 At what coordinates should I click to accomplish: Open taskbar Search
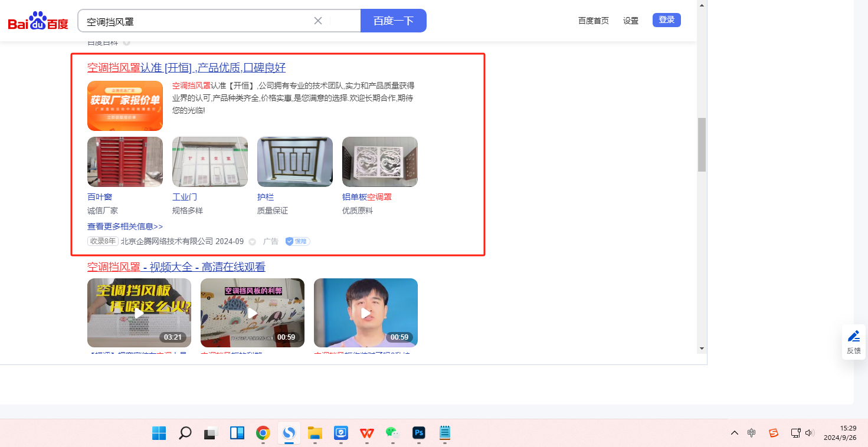point(185,433)
